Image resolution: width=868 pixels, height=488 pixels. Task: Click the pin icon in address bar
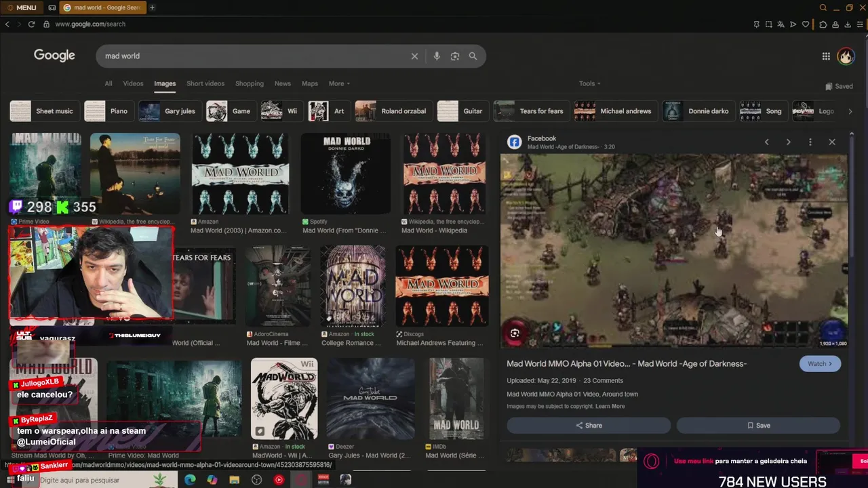click(x=756, y=24)
